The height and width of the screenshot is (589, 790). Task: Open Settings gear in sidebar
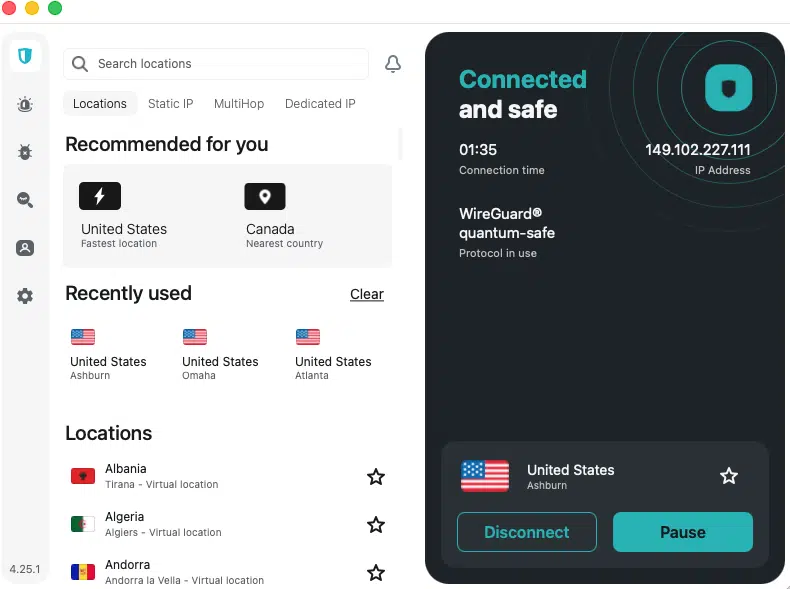pos(25,296)
